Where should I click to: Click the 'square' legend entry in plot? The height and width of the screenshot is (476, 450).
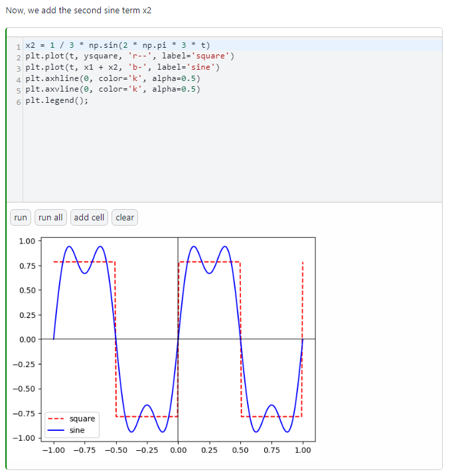tap(82, 419)
